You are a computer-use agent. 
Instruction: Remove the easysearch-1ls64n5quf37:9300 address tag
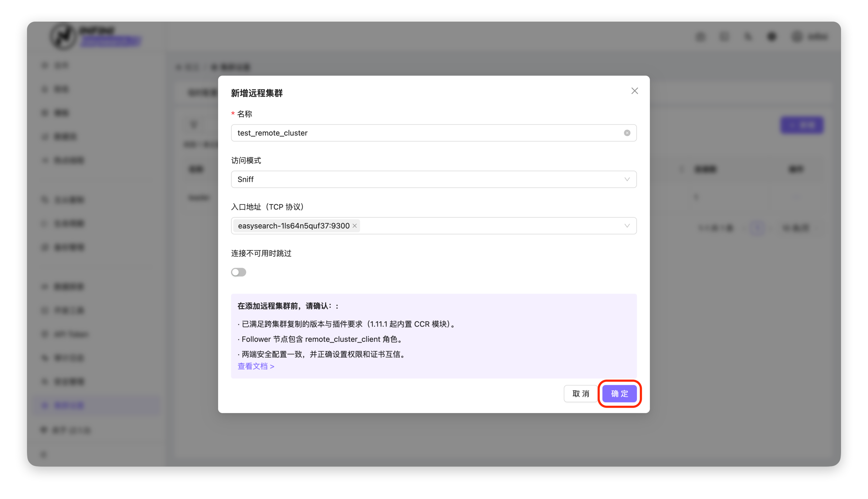[355, 226]
